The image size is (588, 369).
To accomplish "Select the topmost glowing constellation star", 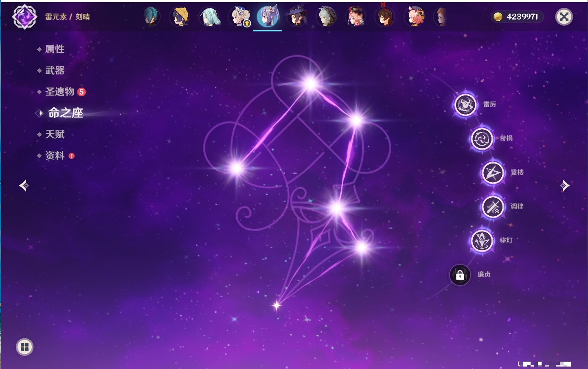I will pyautogui.click(x=310, y=84).
